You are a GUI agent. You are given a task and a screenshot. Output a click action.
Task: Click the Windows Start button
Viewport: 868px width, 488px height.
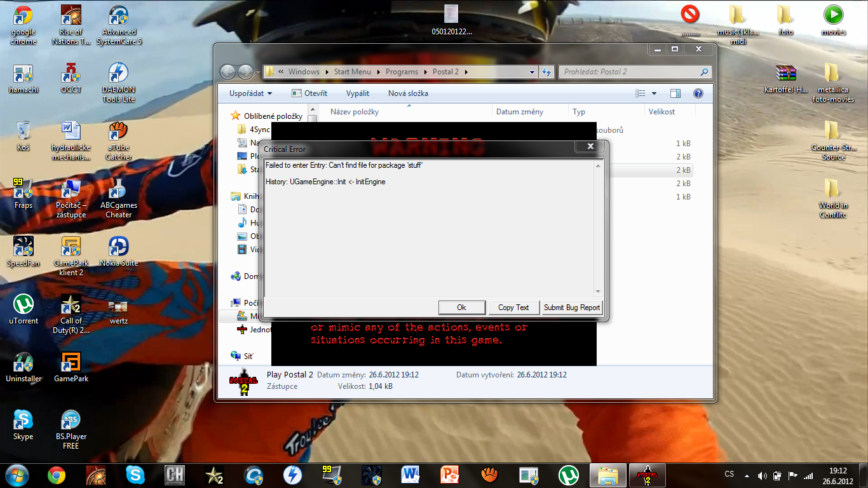pyautogui.click(x=17, y=475)
